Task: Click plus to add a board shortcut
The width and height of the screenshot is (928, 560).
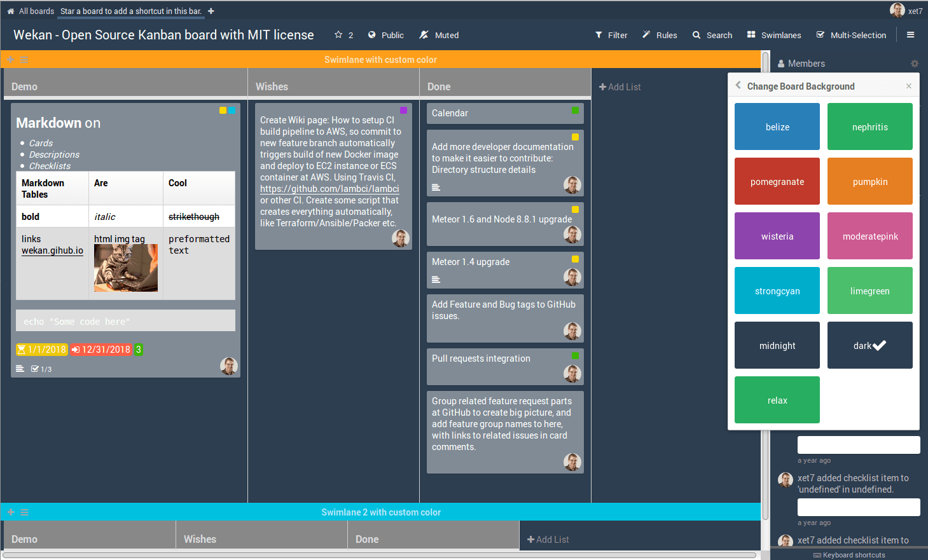Action: pyautogui.click(x=211, y=11)
